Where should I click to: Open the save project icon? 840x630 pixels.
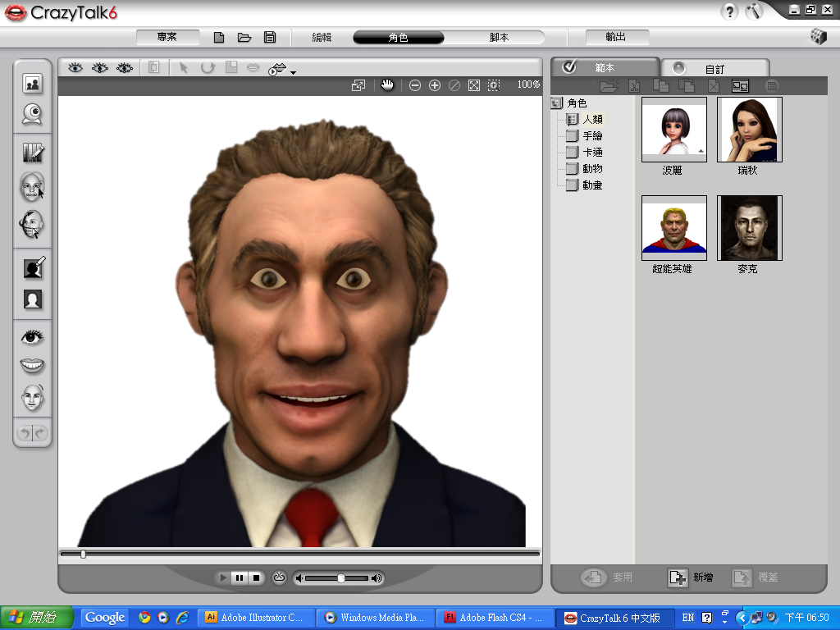pyautogui.click(x=269, y=38)
